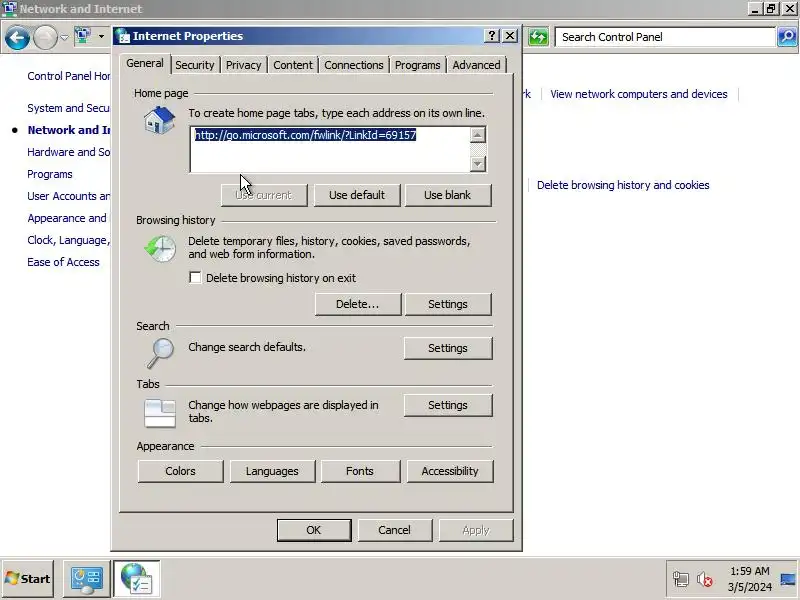This screenshot has height=600, width=800.
Task: Click the home page box scroll-up arrow
Action: 478,135
